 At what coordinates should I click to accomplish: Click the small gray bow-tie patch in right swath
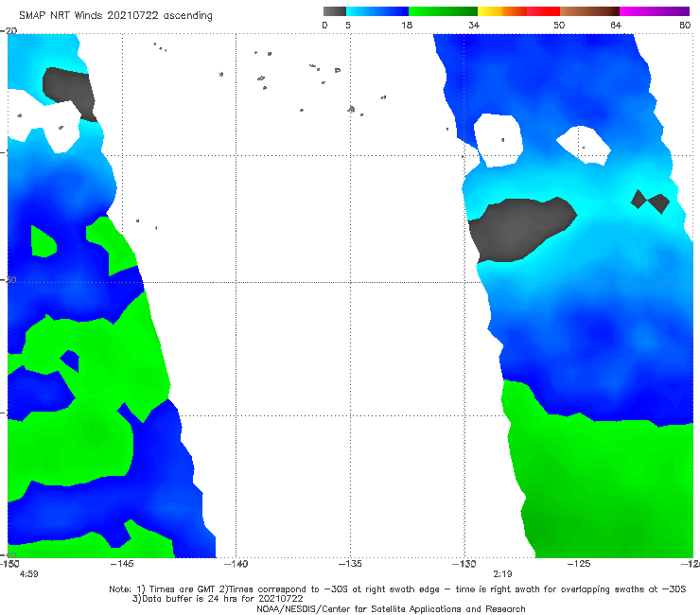coord(650,202)
